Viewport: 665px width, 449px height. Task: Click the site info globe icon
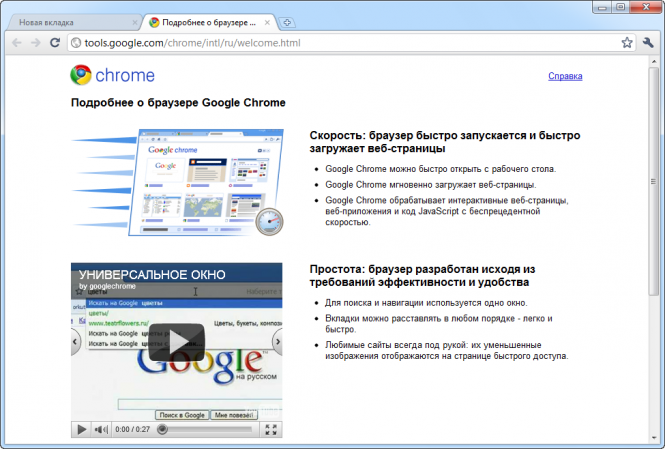[76, 43]
